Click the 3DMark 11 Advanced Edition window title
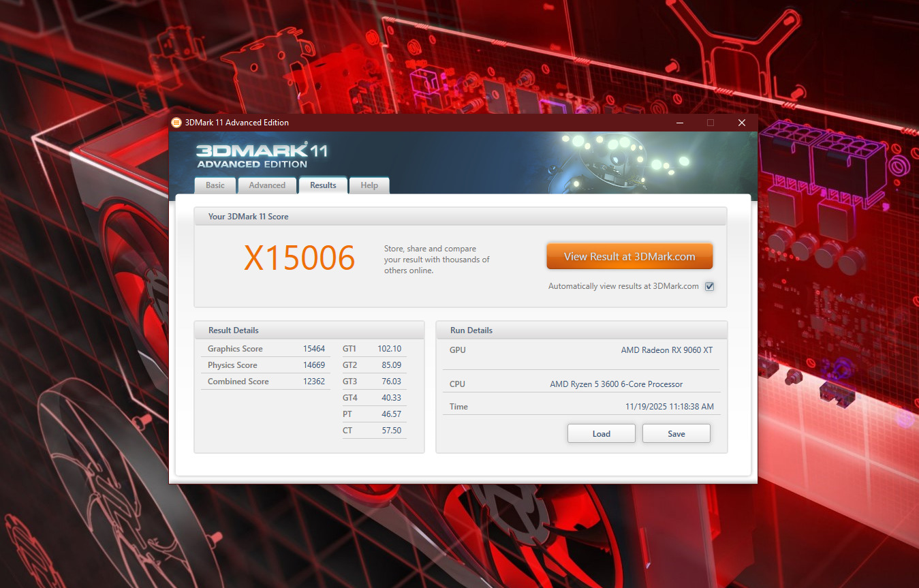Viewport: 919px width, 588px height. click(237, 123)
